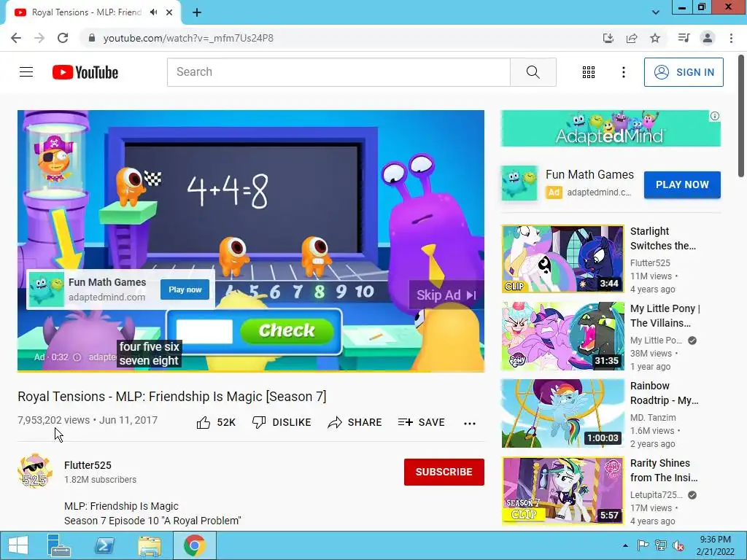
Task: Open Action Center flag tray icon
Action: 643,545
